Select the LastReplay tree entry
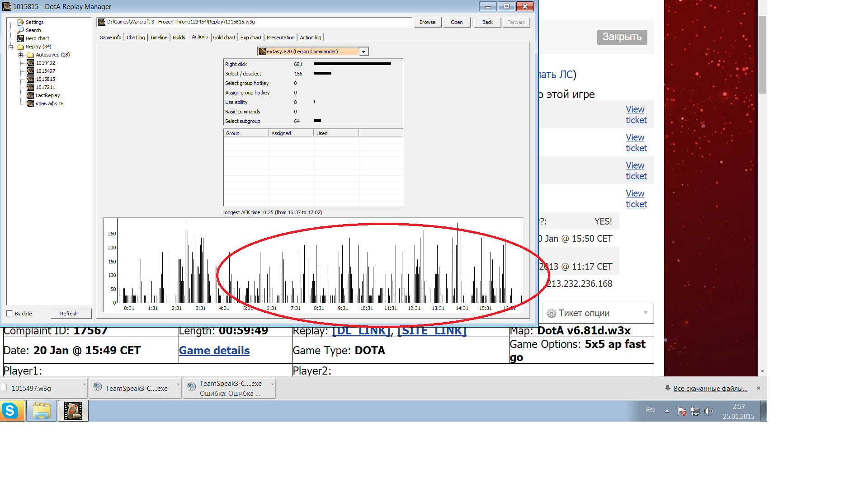This screenshot has height=488, width=868. [x=48, y=95]
